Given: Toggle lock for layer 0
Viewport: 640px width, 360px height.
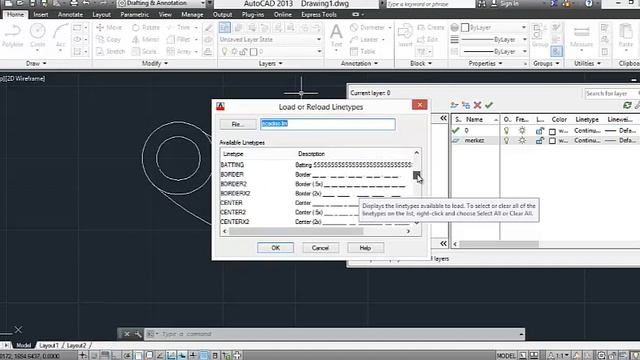Looking at the screenshot, I should pos(540,131).
